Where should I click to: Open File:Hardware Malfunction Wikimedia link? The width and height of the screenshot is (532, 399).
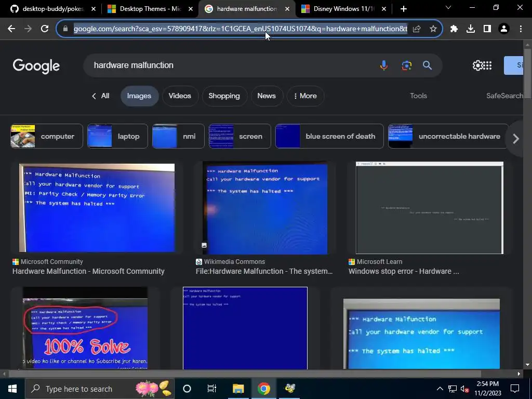(x=264, y=271)
